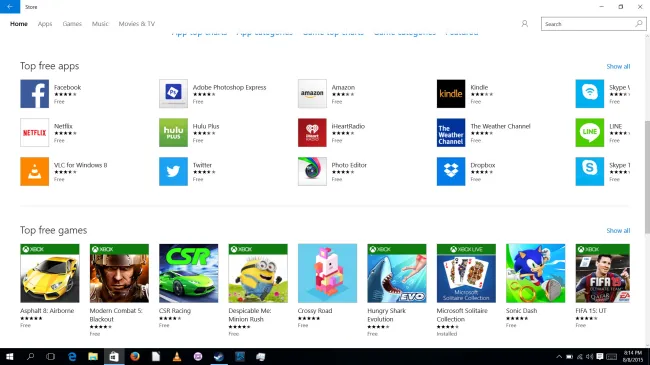This screenshot has width=650, height=365.
Task: Open Crossy Road game tile
Action: click(x=327, y=273)
